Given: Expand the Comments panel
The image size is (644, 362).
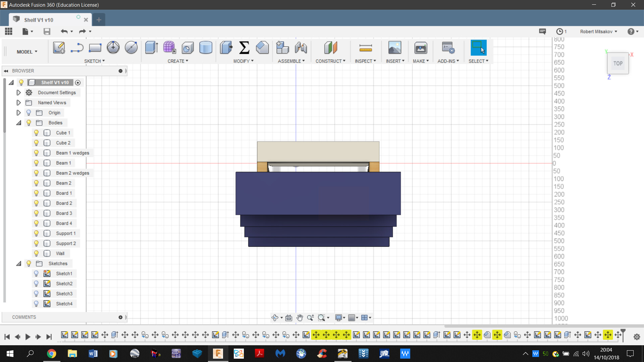Looking at the screenshot, I should pos(120,317).
